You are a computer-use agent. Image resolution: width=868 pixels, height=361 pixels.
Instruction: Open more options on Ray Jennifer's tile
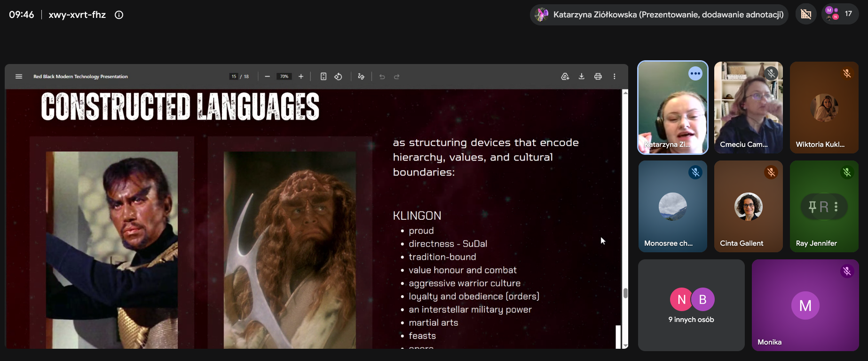pyautogui.click(x=836, y=206)
